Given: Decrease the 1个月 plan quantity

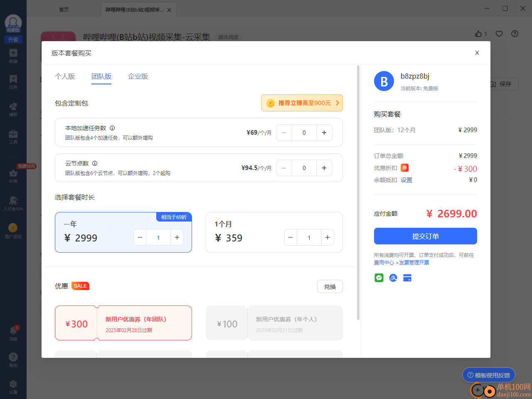Looking at the screenshot, I should click(x=291, y=237).
